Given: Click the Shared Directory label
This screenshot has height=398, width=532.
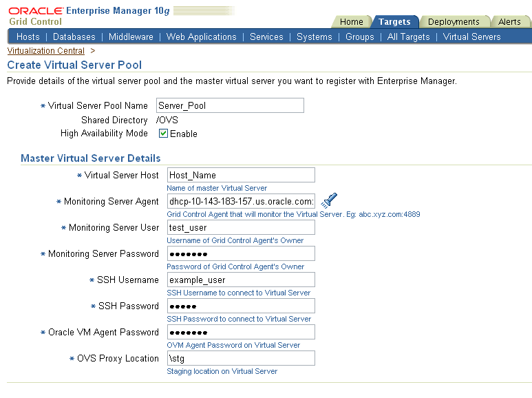Looking at the screenshot, I should click(x=114, y=121).
